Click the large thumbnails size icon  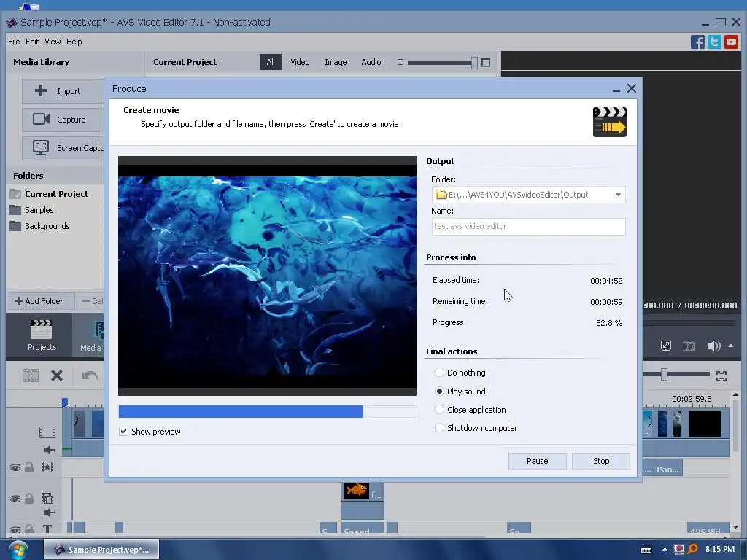click(x=485, y=63)
